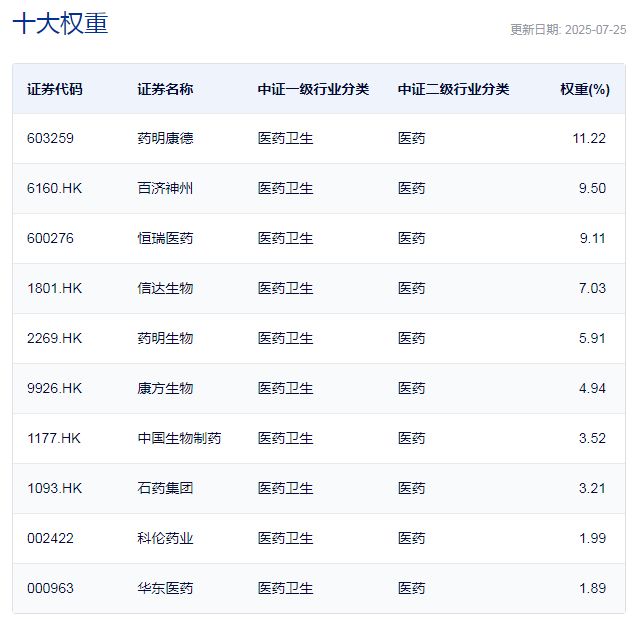Click the 康方生物 security name

click(165, 388)
